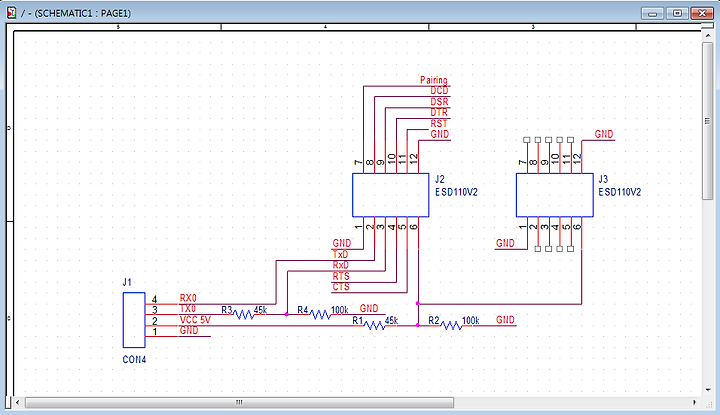Click the 'TX0' net label at J1

point(187,309)
